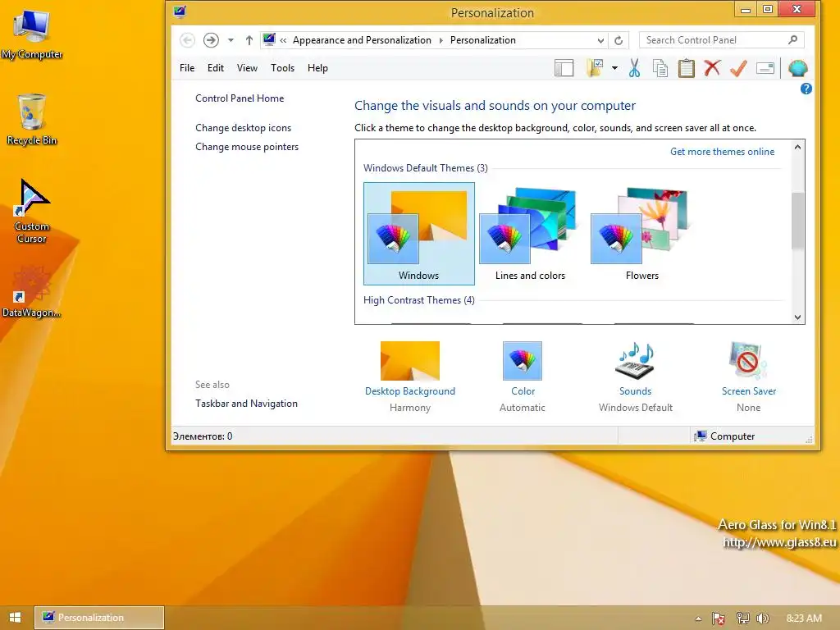Click High Contrast Themes group header
840x630 pixels.
419,300
